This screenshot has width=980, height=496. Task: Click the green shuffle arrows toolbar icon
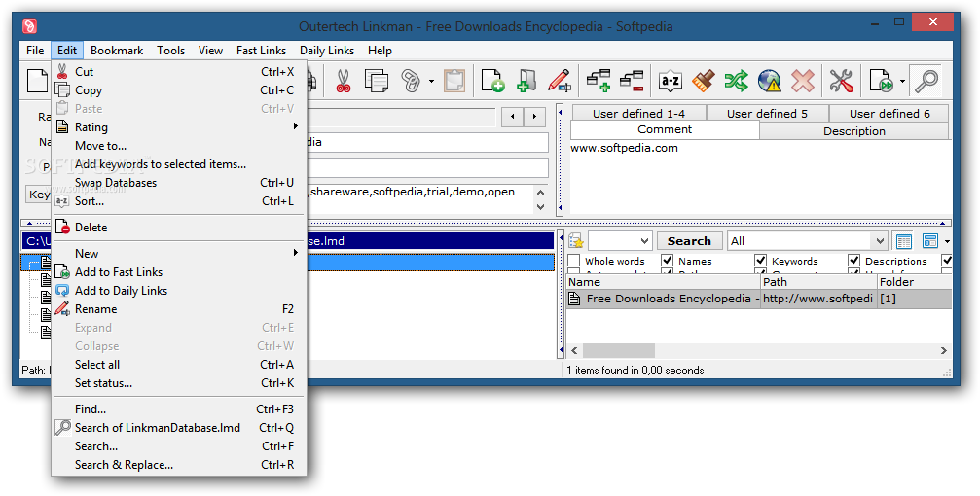click(737, 82)
